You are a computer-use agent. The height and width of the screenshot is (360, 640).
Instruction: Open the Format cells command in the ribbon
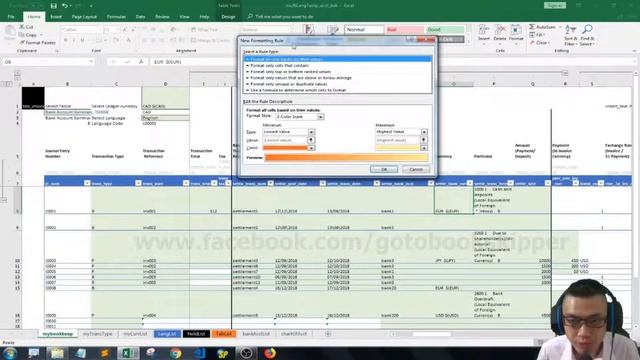(x=516, y=33)
